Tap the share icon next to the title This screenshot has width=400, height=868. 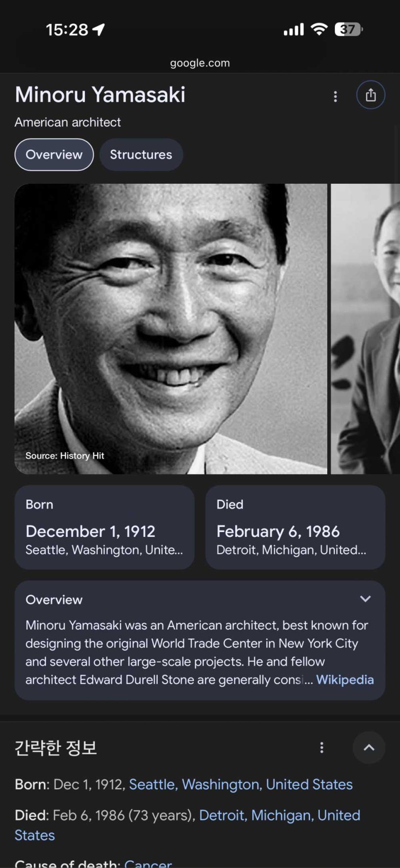tap(370, 95)
